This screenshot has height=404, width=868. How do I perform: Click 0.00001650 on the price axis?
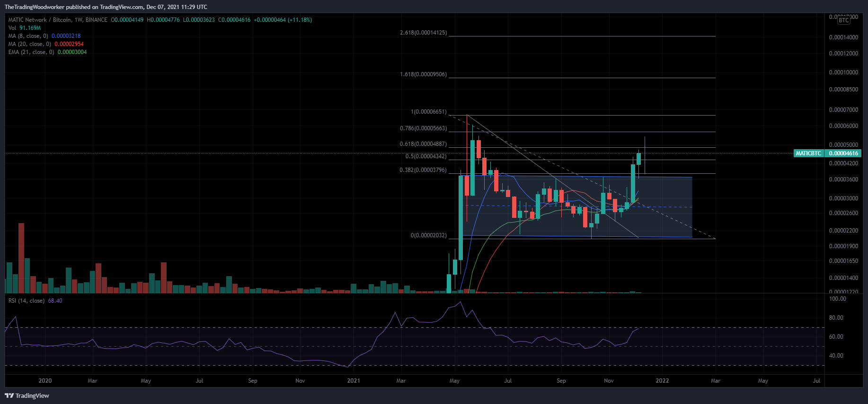(x=843, y=261)
